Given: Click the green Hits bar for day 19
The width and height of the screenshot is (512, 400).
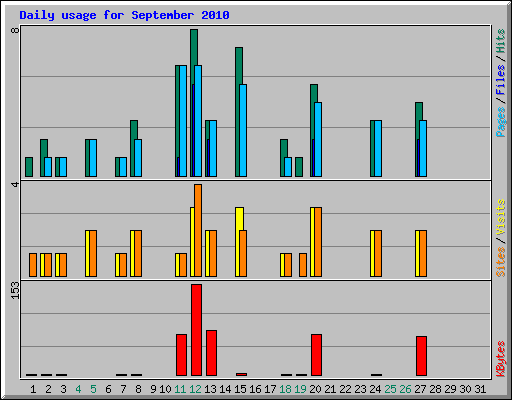Looking at the screenshot, I should point(299,167).
